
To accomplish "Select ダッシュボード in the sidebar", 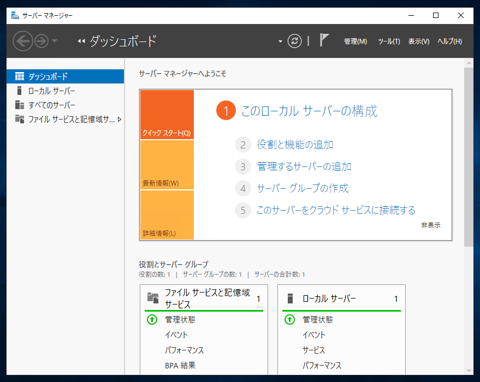I will (65, 76).
